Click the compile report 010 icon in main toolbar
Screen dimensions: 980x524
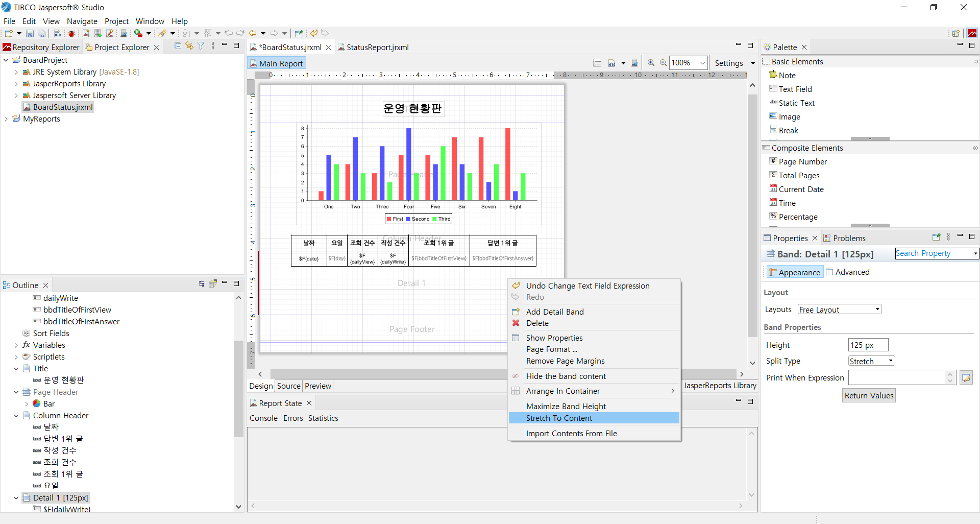point(57,33)
